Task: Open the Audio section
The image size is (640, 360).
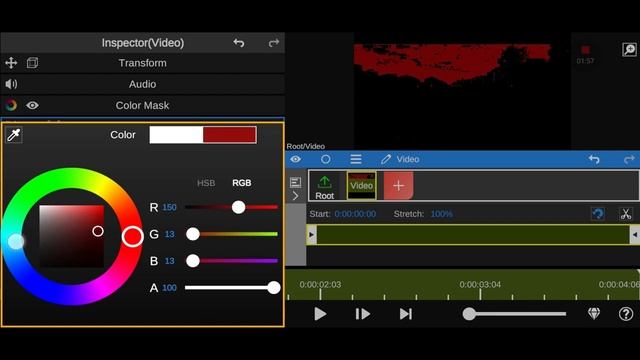Action: (142, 84)
